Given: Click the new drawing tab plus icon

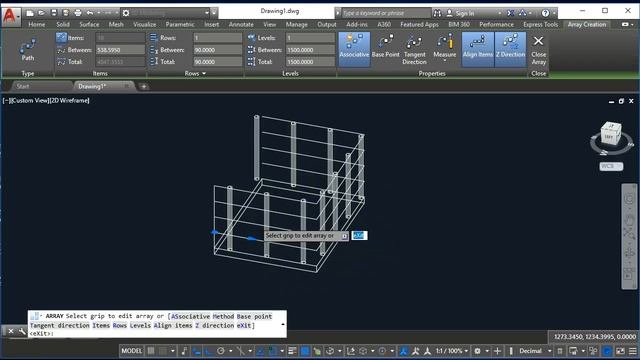Looking at the screenshot, I should (143, 86).
